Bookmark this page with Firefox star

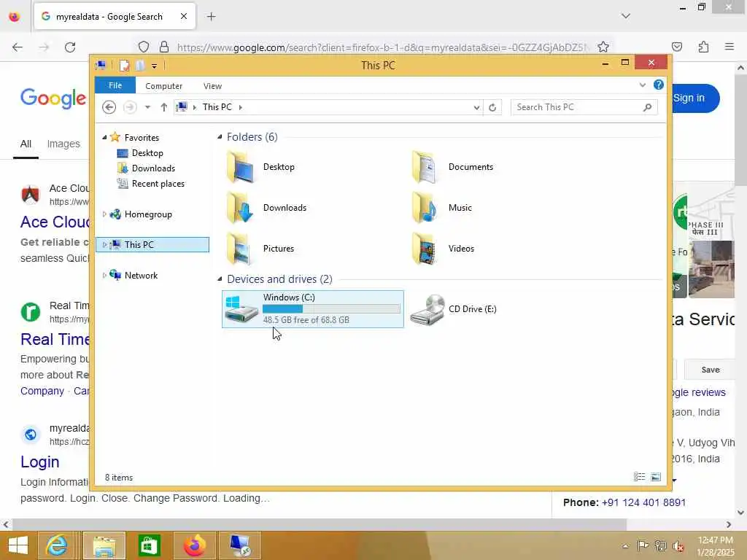click(603, 47)
